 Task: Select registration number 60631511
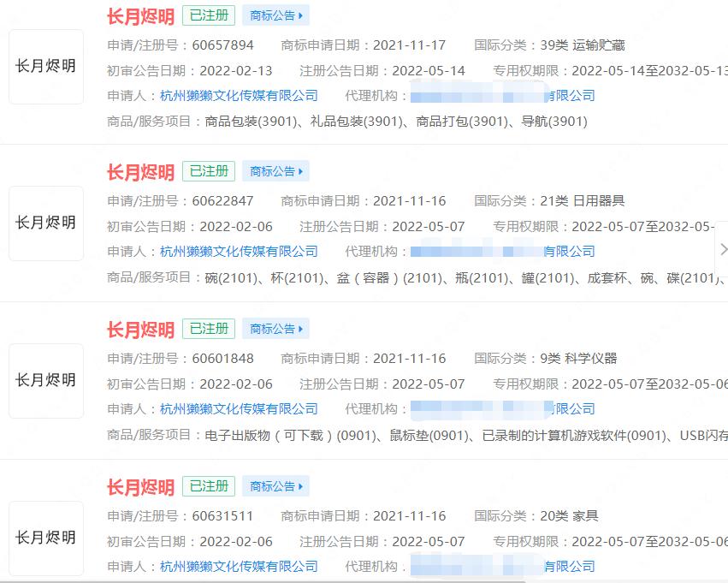point(223,515)
